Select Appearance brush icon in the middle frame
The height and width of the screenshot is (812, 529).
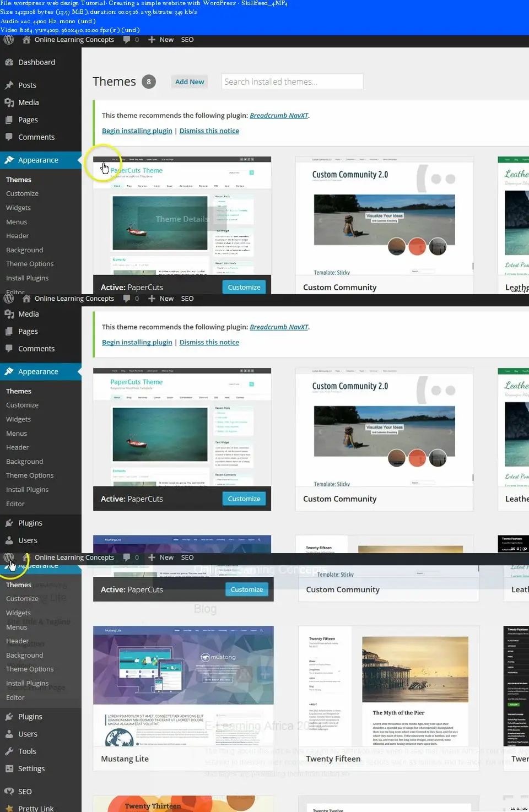[x=9, y=371]
